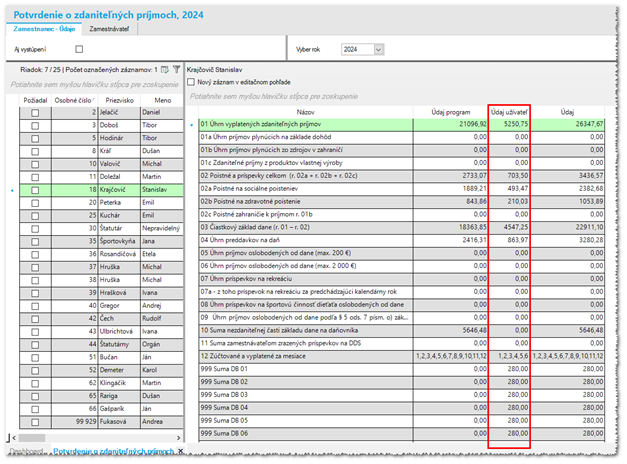Click user value 4547,25 for Čiastkový základ dane
This screenshot has width=627, height=464.
click(509, 228)
